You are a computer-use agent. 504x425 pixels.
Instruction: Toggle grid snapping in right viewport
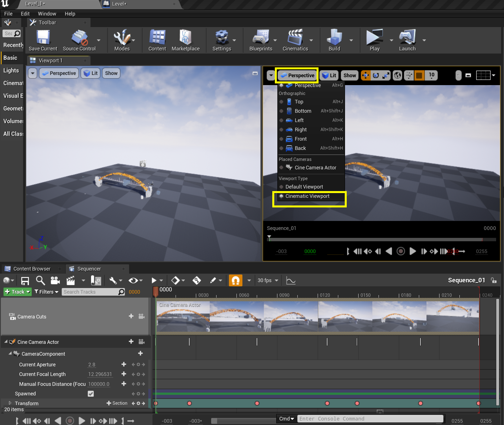(x=419, y=75)
